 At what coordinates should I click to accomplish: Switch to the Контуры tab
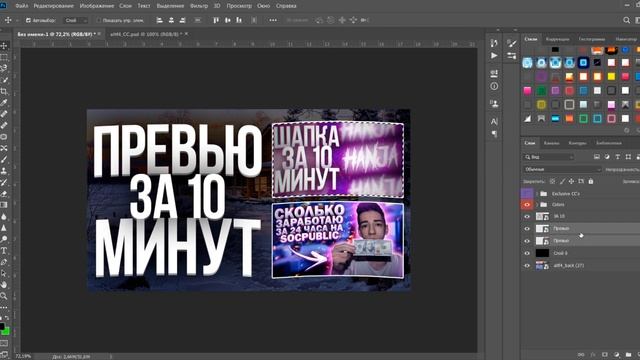coord(577,143)
